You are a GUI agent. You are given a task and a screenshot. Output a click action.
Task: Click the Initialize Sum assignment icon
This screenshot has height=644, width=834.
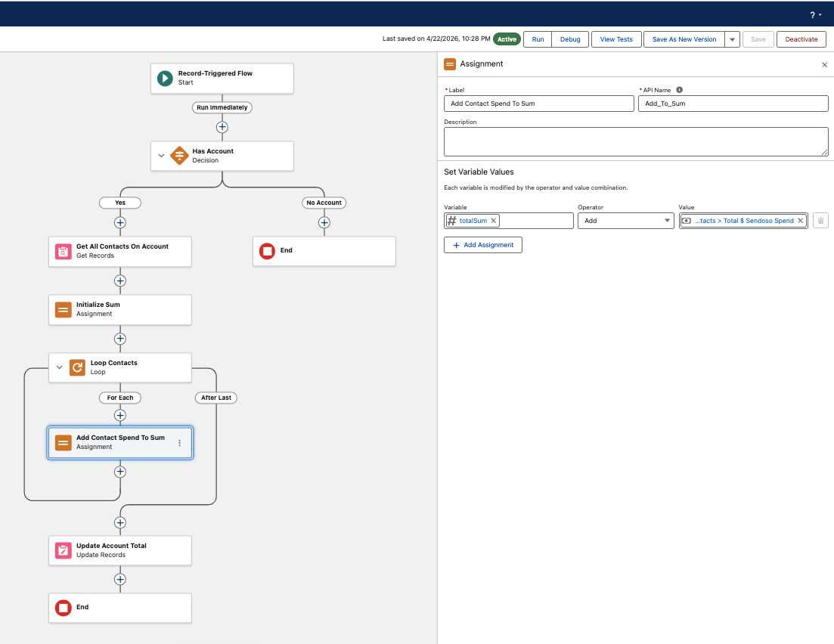point(64,309)
